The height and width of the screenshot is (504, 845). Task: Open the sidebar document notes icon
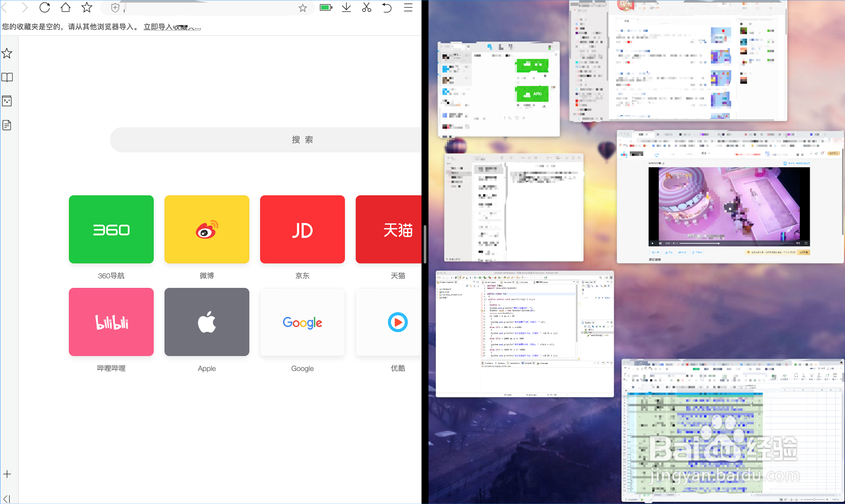[x=7, y=125]
